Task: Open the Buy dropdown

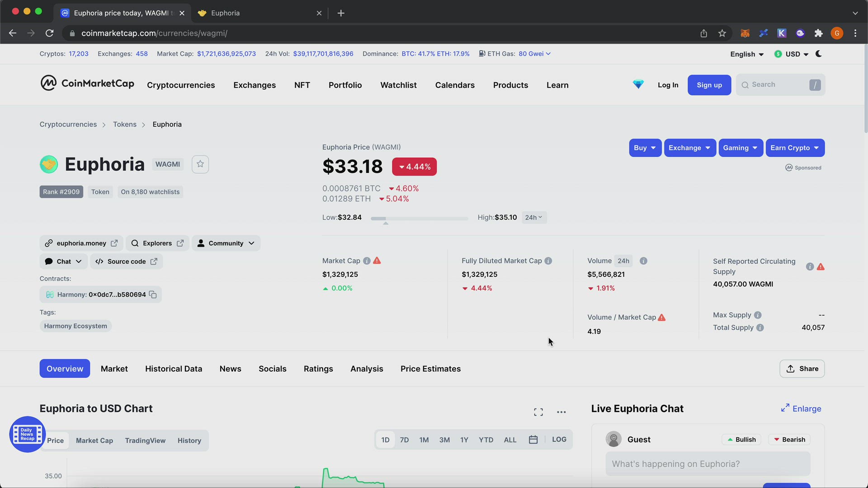Action: point(645,148)
